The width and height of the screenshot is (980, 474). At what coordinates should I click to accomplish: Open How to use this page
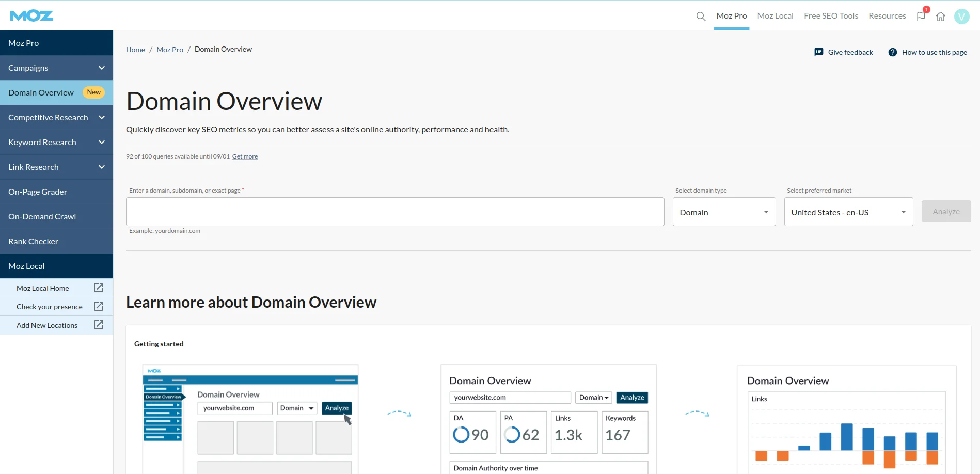[934, 52]
